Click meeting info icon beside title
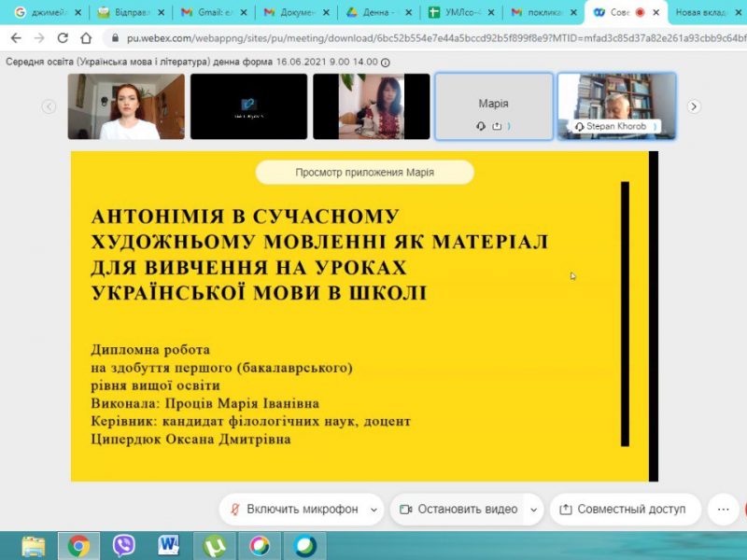Viewport: 747px width, 560px height. click(x=387, y=62)
